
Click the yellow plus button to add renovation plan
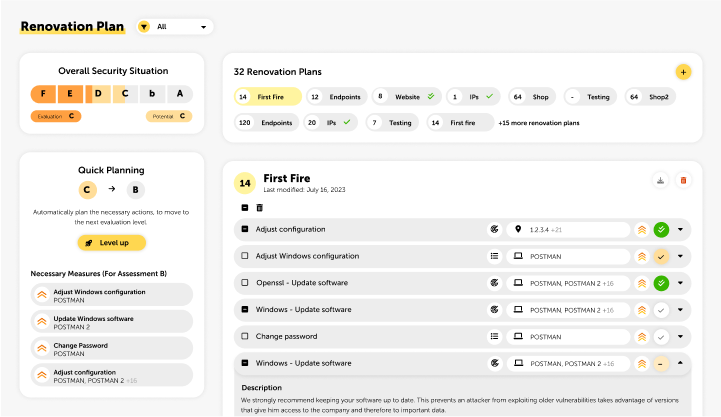(x=683, y=72)
